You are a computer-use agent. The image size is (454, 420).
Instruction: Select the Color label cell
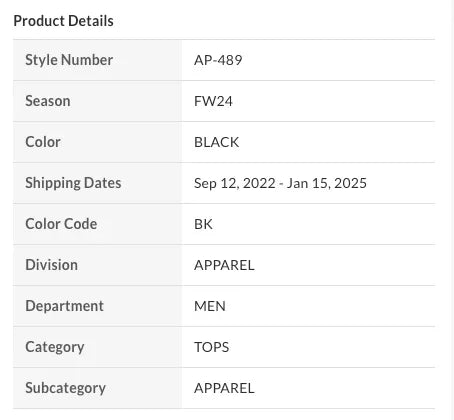[97, 142]
